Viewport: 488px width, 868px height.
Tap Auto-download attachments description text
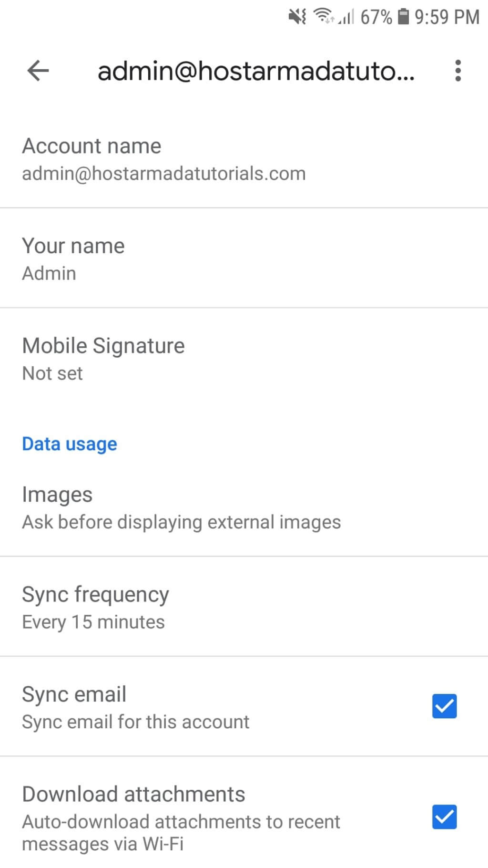(181, 833)
